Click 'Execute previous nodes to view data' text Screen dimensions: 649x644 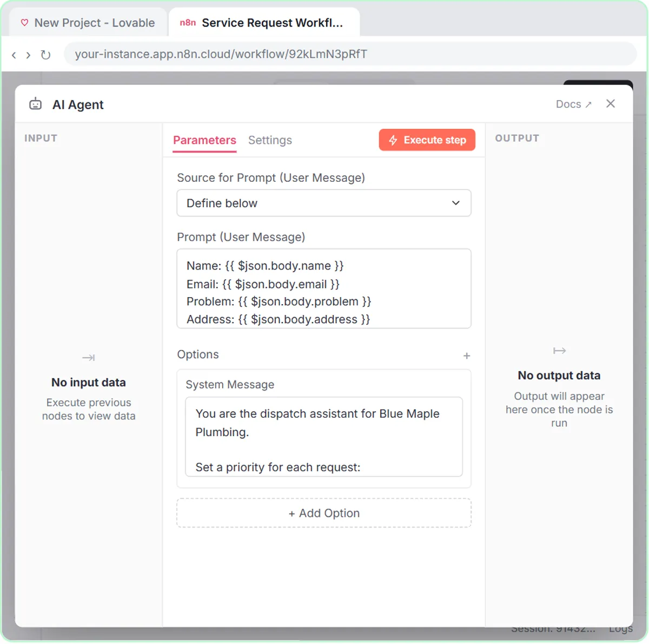click(89, 409)
